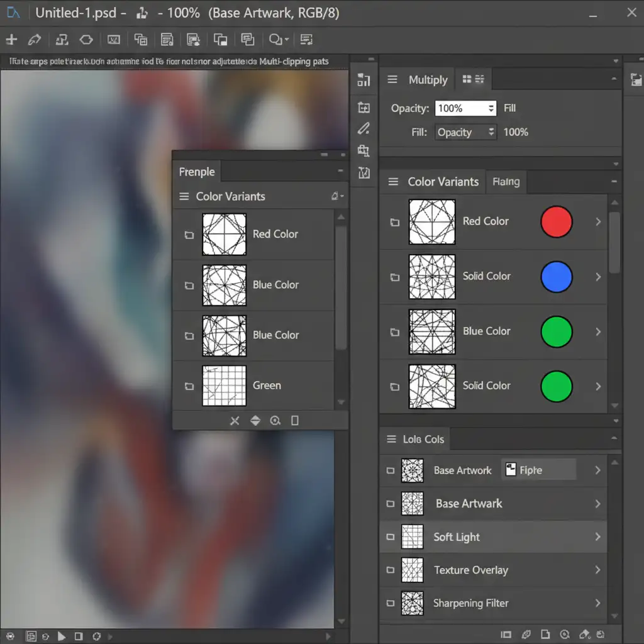Click the magnifier icon in the floating panel footer
Viewport: 644px width, 644px height.
pyautogui.click(x=275, y=421)
